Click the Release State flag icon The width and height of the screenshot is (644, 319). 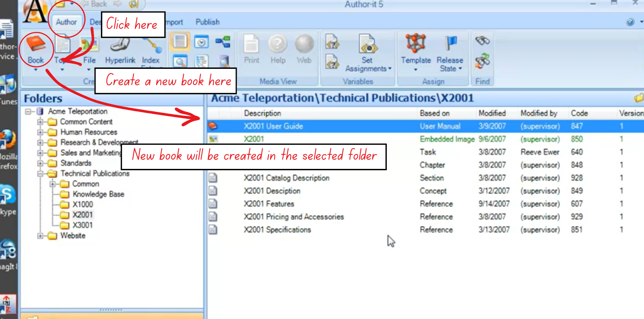(x=450, y=44)
